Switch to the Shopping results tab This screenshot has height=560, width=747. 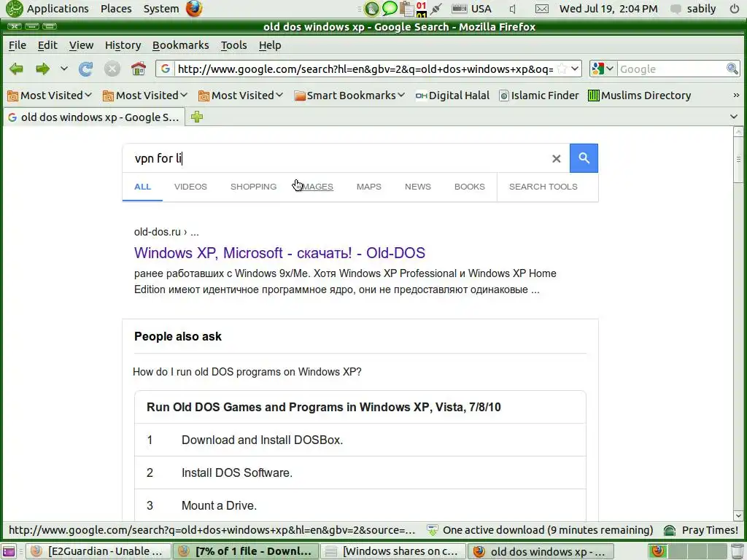pyautogui.click(x=253, y=187)
